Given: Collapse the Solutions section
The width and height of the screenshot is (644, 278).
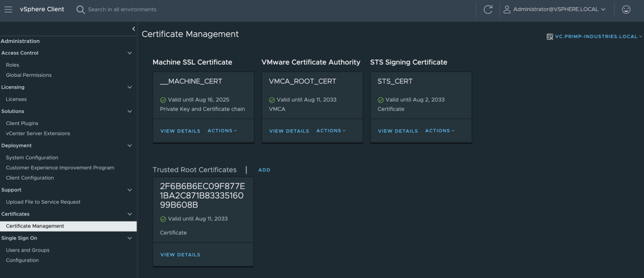Looking at the screenshot, I should click(129, 111).
